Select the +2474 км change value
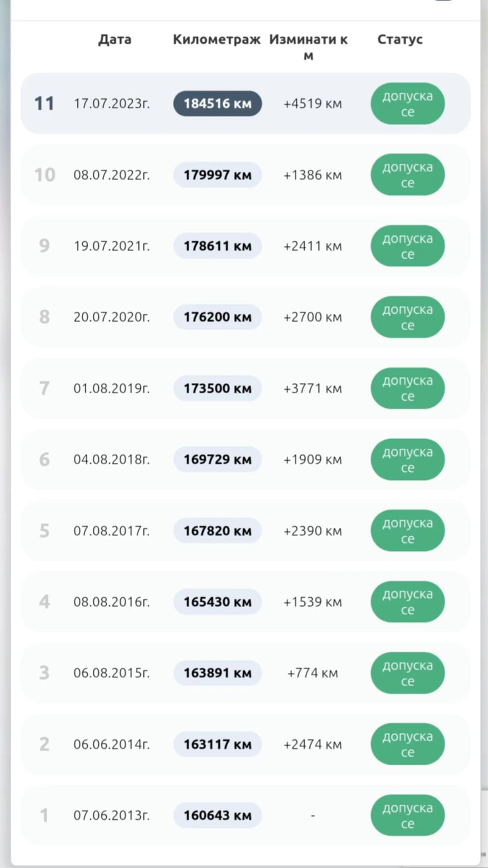 (x=312, y=744)
